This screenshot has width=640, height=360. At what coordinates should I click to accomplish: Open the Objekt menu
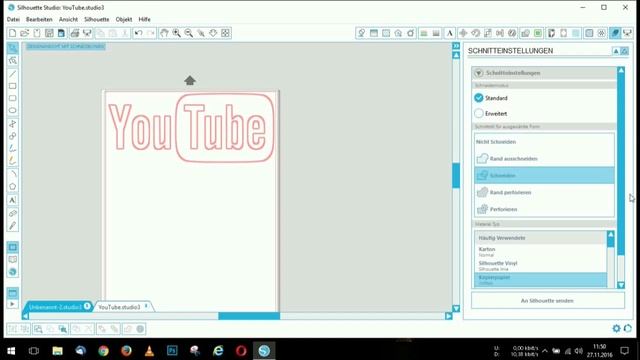(124, 19)
